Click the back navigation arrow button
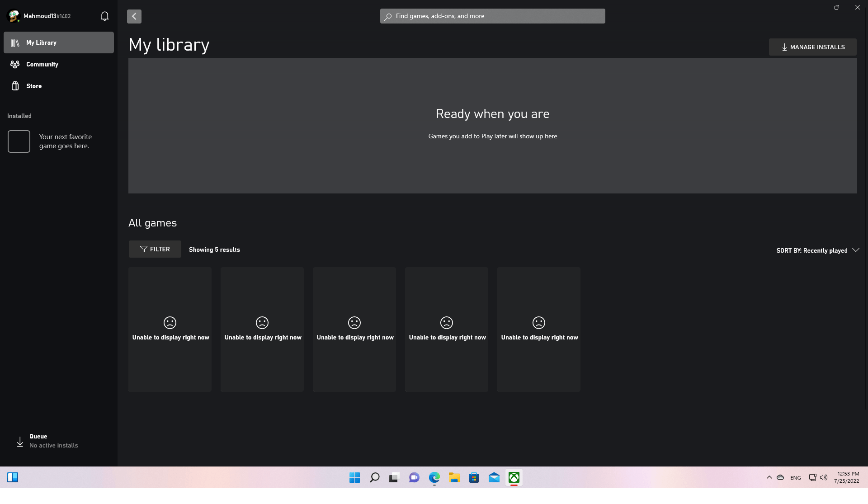868x504 pixels. [134, 16]
